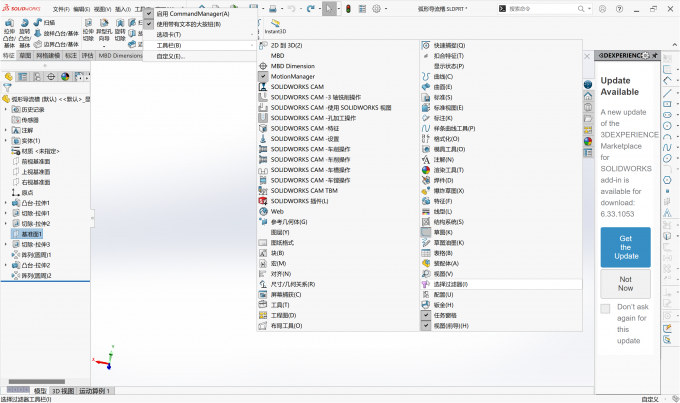The image size is (680, 403).
Task: Uncheck 任务窗格 task pane toolbar entry
Action: click(x=426, y=315)
